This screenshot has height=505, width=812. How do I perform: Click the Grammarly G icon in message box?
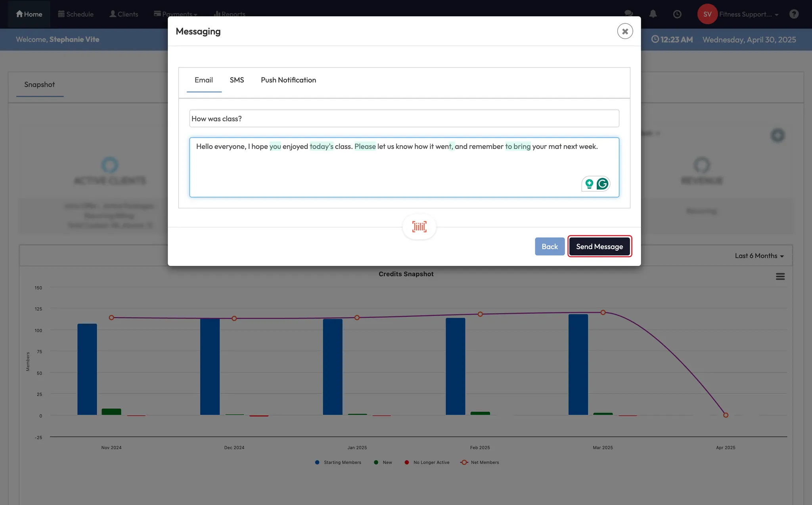click(x=602, y=184)
